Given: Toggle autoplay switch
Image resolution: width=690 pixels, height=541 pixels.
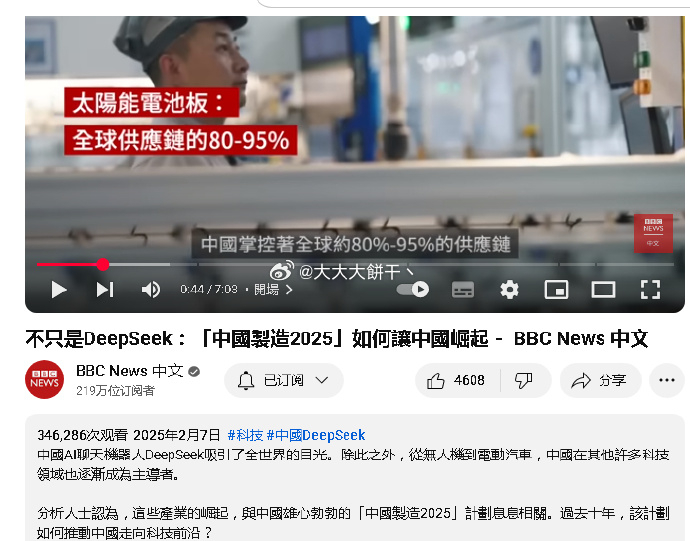Looking at the screenshot, I should pos(413,290).
